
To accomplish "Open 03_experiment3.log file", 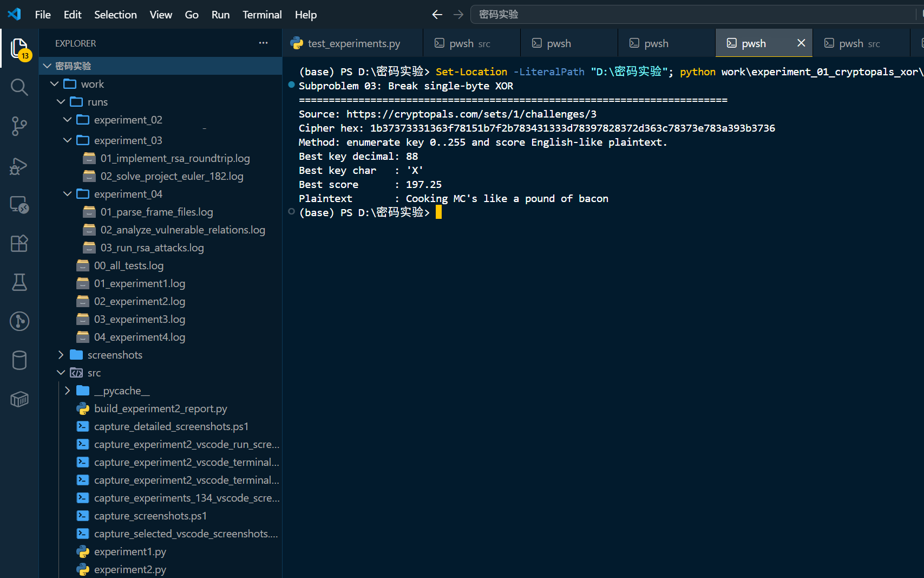I will point(139,319).
